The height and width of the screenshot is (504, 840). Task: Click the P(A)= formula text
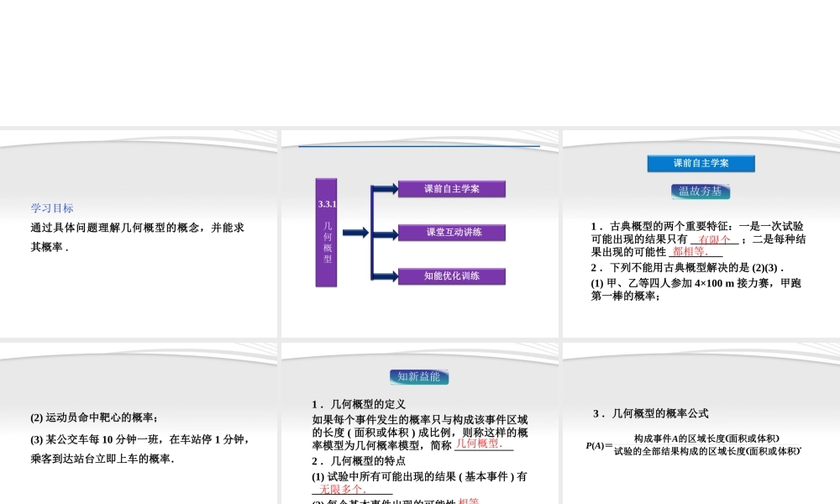599,445
